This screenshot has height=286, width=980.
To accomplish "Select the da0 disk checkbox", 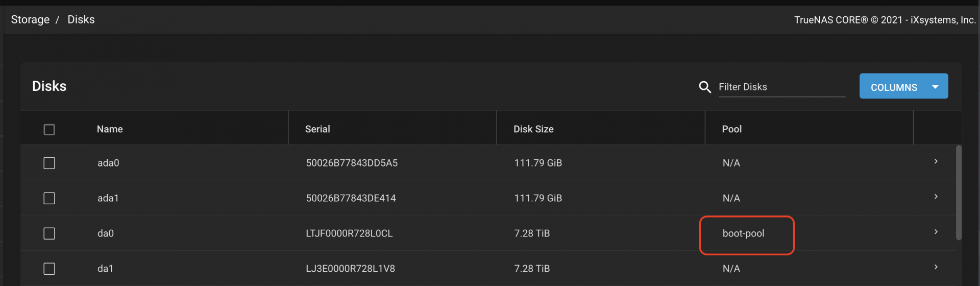I will click(50, 233).
